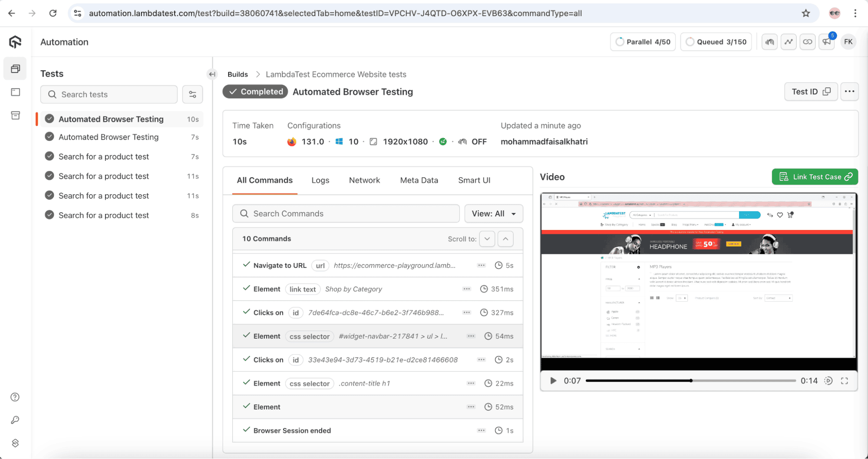
Task: Click the test filter icon beside search
Action: 192,94
